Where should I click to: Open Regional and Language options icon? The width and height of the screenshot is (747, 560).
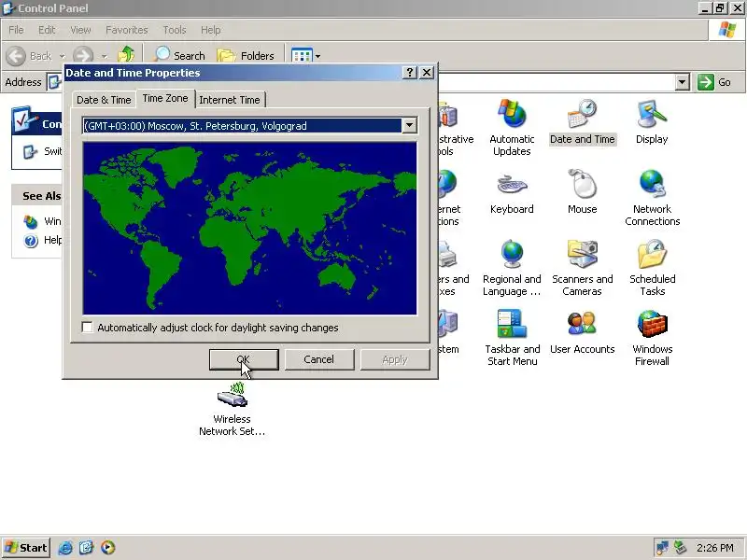512,268
